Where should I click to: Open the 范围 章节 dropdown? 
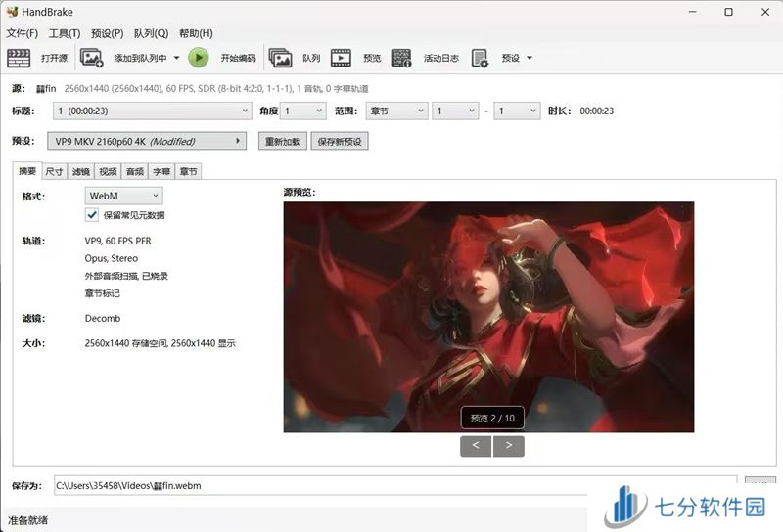click(x=396, y=111)
